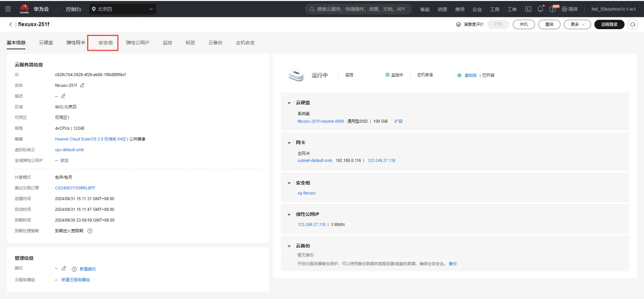Click the 新建委托 link

(x=88, y=269)
